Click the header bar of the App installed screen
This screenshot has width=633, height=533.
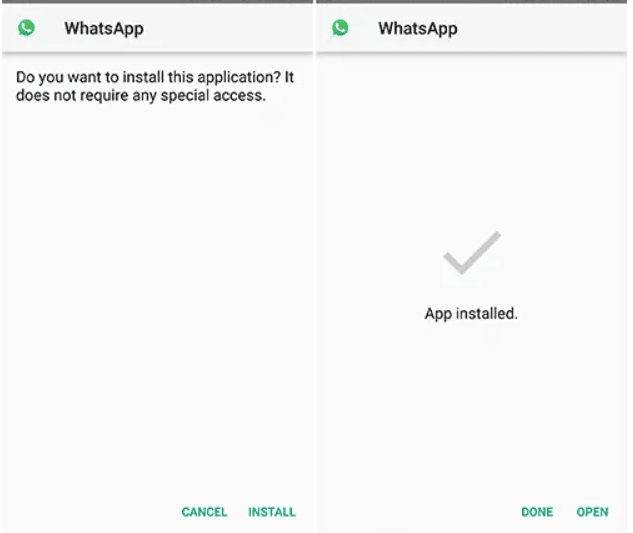(x=471, y=28)
